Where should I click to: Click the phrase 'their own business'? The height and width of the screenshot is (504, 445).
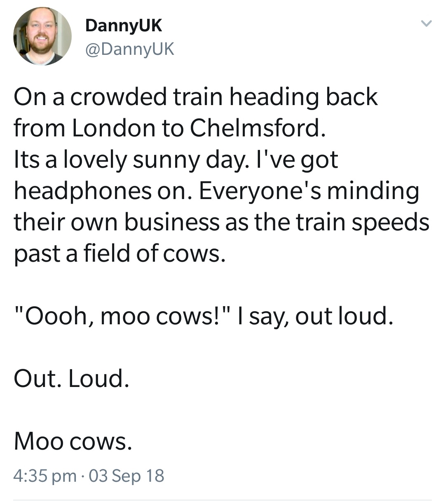pos(116,222)
